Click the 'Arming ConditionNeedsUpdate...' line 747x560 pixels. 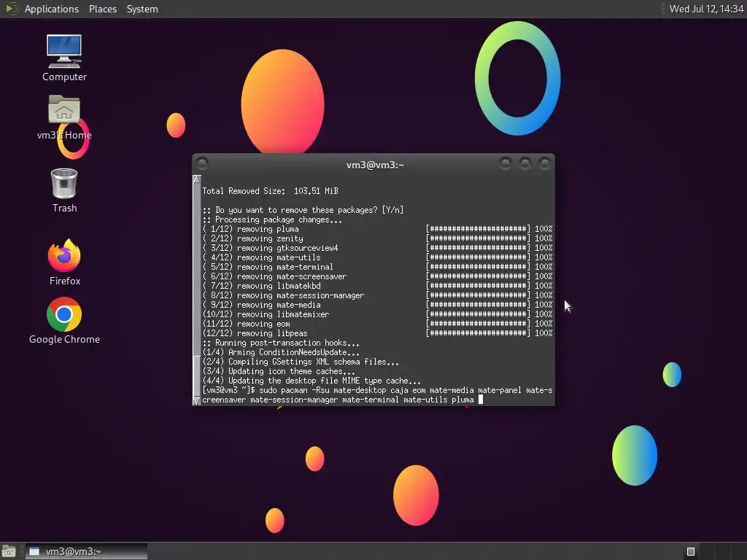point(281,352)
